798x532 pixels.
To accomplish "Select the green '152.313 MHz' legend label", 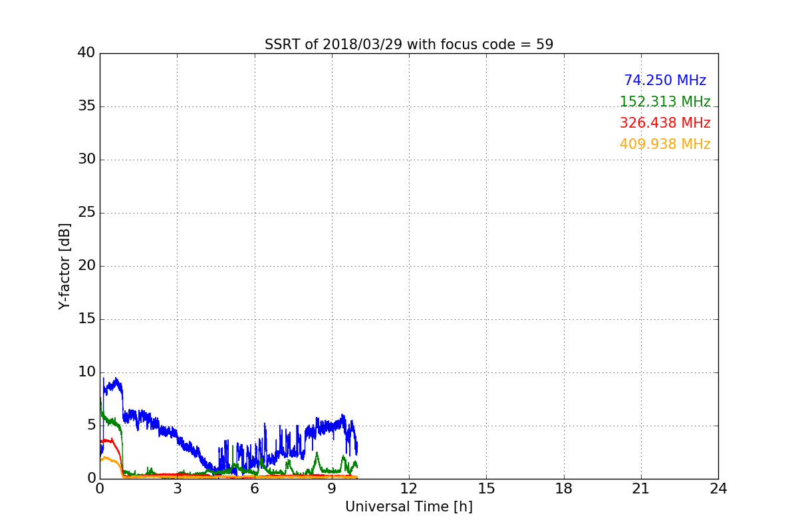I will [665, 102].
